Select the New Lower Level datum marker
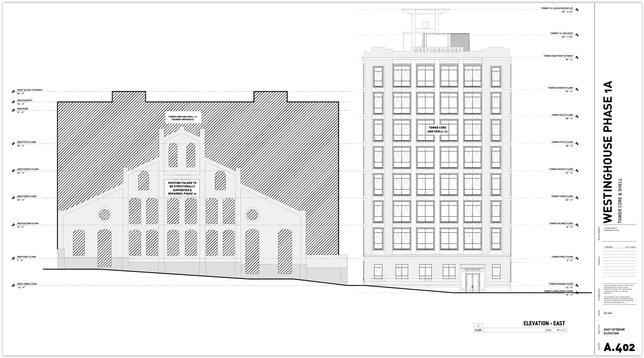Image resolution: width=644 pixels, height=358 pixels. [14, 286]
